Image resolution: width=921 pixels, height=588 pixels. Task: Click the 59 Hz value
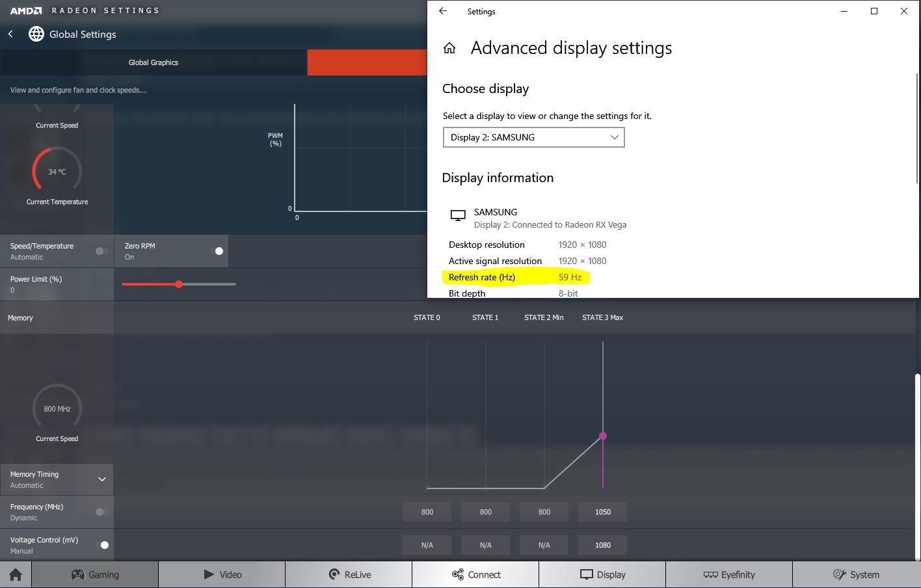[570, 277]
